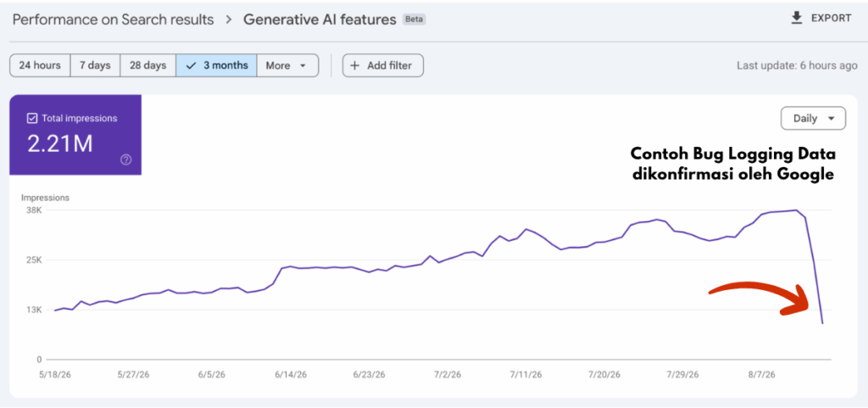868x408 pixels.
Task: Click the EXPORT button text
Action: tap(832, 19)
